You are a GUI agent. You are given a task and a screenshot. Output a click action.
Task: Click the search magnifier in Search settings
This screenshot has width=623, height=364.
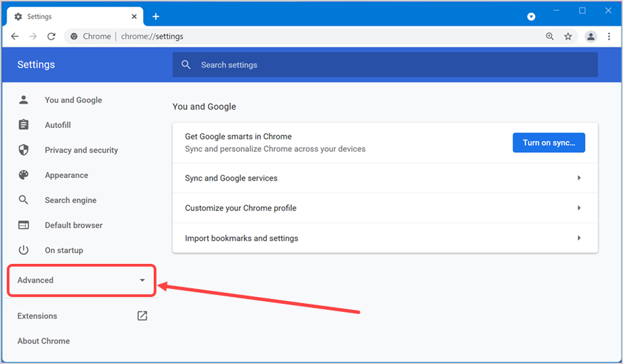click(x=186, y=65)
